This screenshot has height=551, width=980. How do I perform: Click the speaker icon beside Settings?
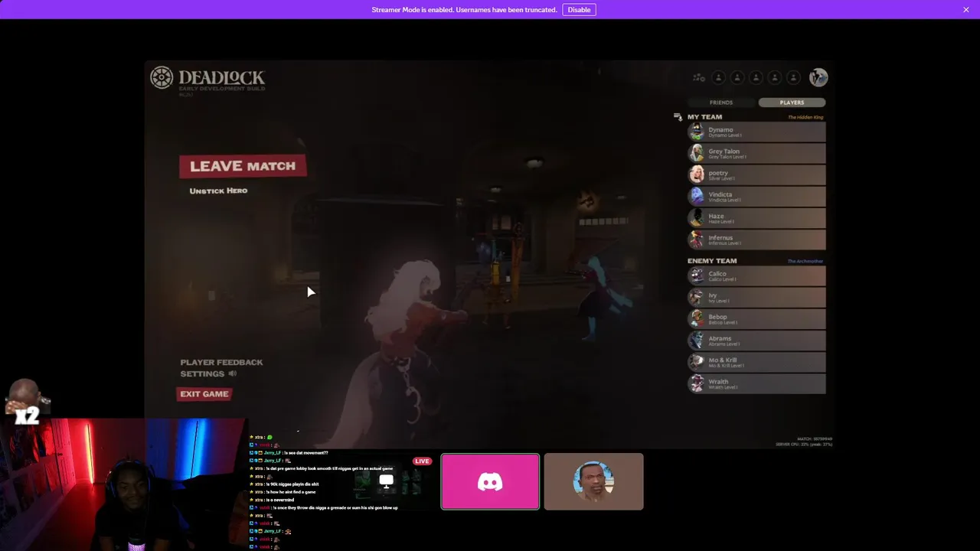(233, 373)
